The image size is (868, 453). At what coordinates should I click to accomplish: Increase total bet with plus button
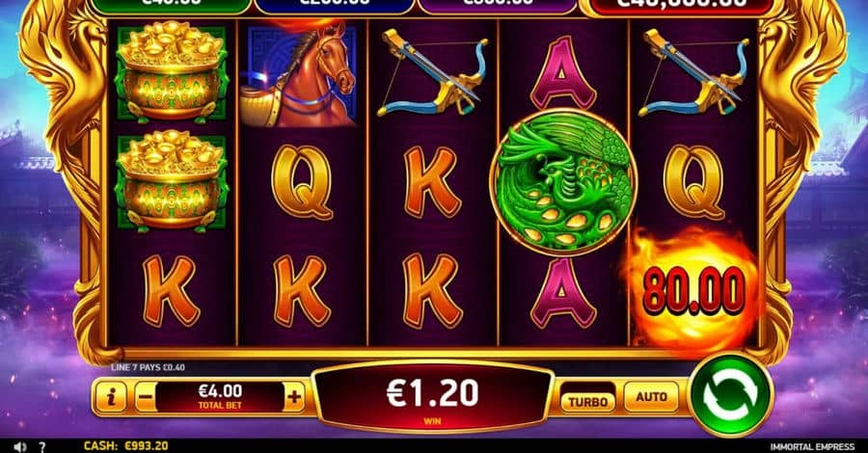point(294,396)
